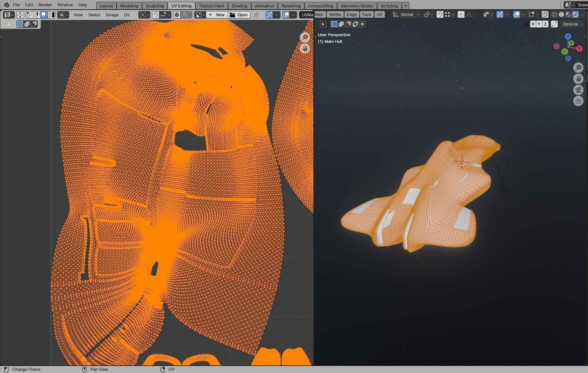The image size is (588, 373).
Task: Open the UVMap selector field
Action: [307, 15]
